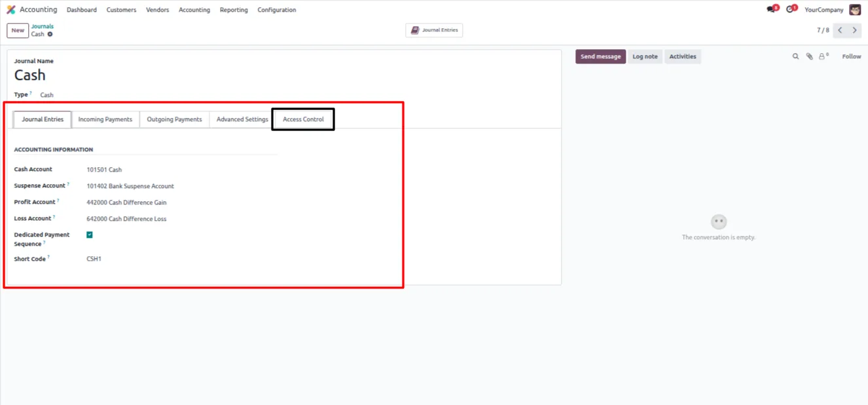Attach files using the paperclip icon
The image size is (868, 405).
click(x=810, y=56)
